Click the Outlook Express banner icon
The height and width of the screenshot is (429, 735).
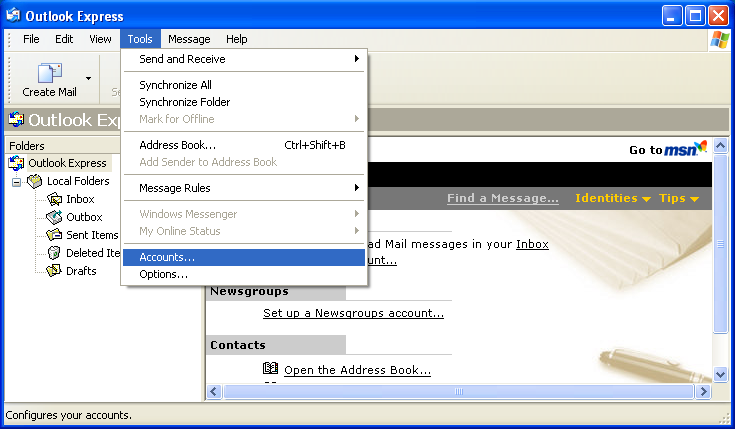(16, 120)
